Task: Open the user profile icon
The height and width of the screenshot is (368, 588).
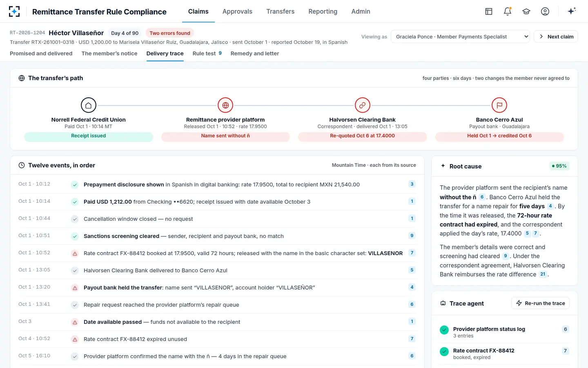Action: click(545, 11)
